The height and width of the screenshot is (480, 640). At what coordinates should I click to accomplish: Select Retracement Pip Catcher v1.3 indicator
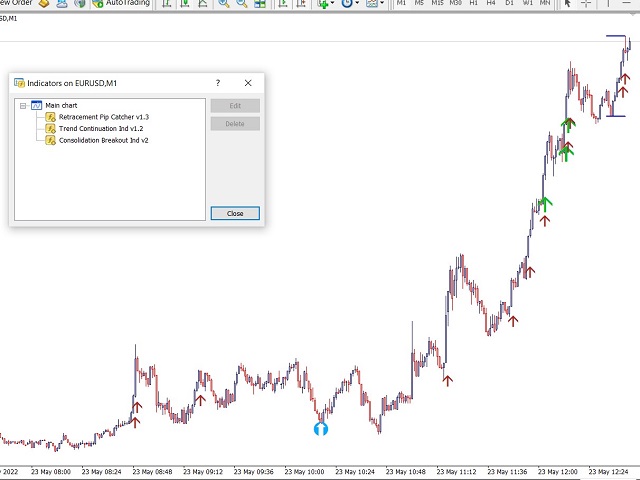click(104, 117)
